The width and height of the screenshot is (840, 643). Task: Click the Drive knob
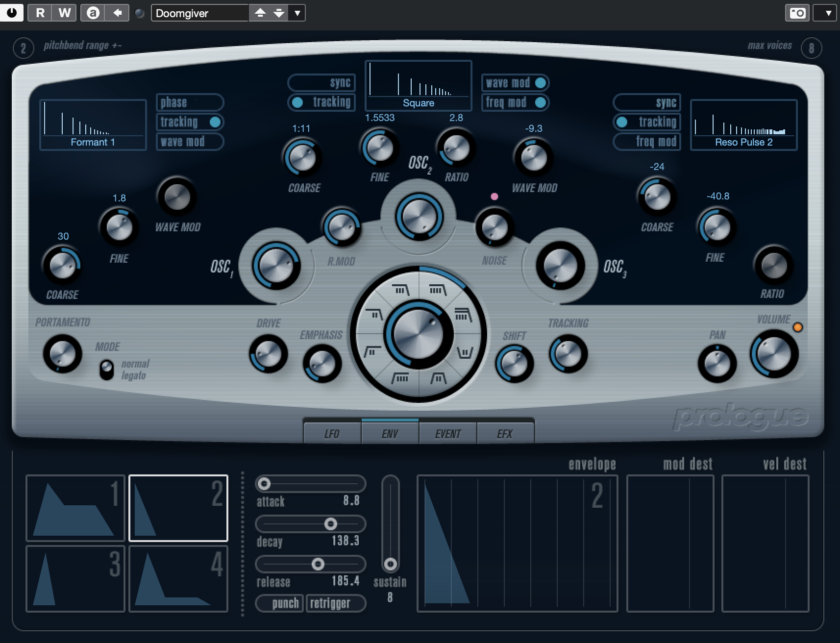coord(268,354)
